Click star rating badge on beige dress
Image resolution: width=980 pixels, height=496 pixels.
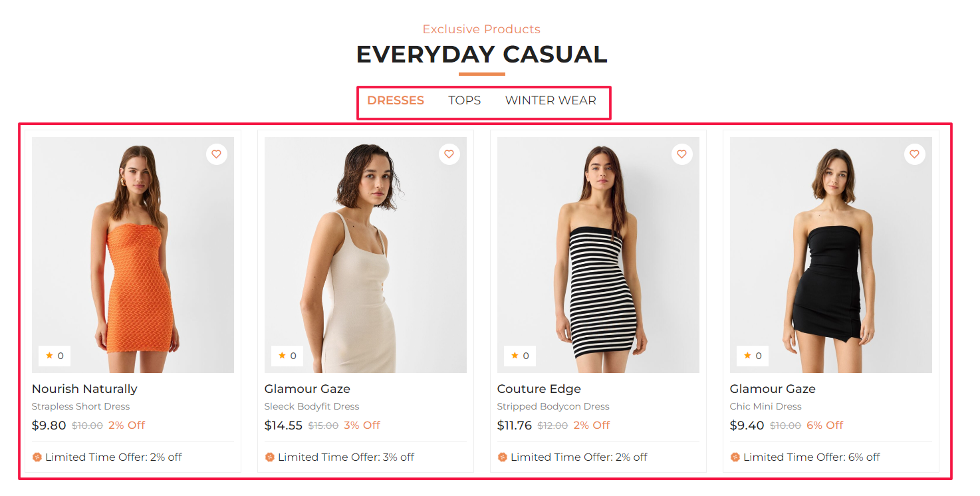[x=287, y=356]
